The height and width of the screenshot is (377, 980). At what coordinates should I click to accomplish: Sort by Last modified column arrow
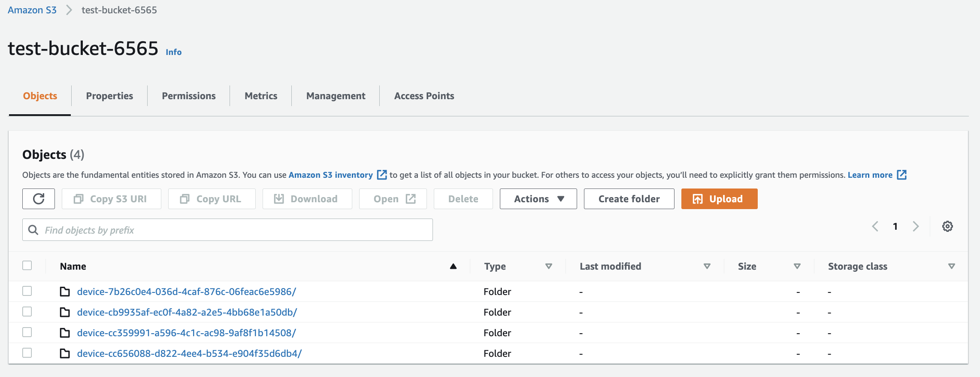pyautogui.click(x=707, y=266)
